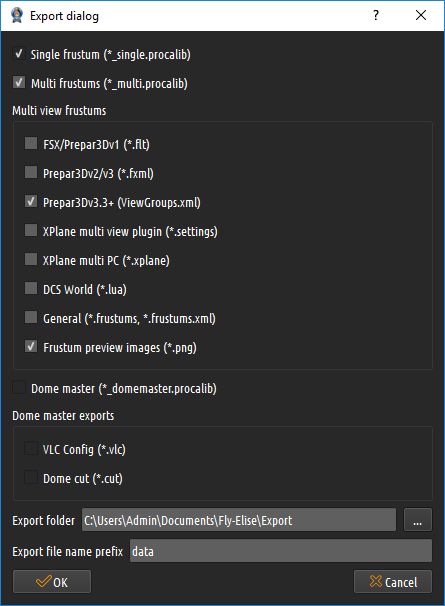This screenshot has height=606, width=445.
Task: Check VLC Config (*.vlc) option
Action: click(31, 448)
